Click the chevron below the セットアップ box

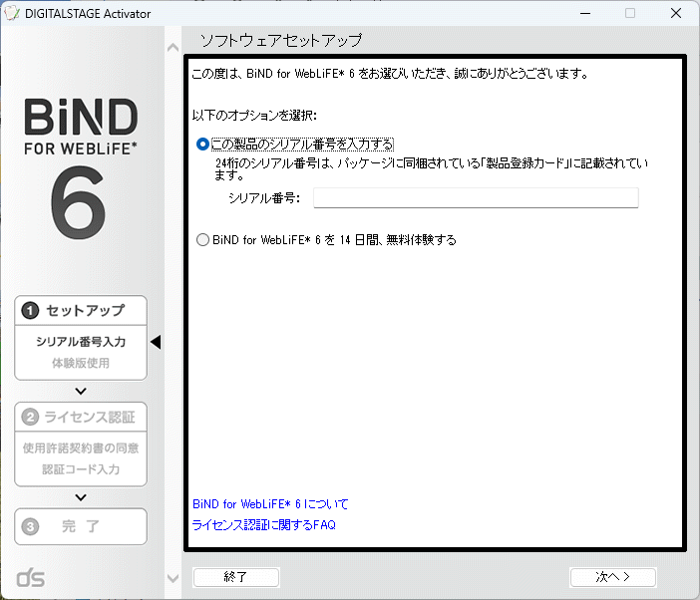click(81, 392)
